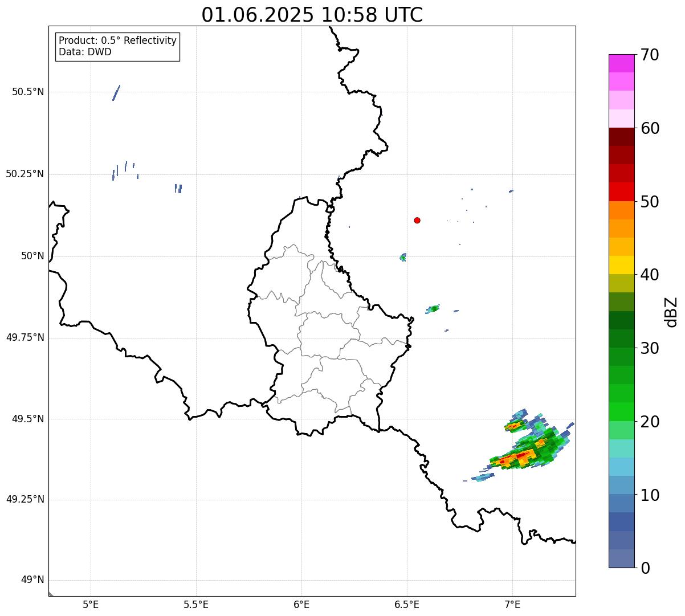Image resolution: width=685 pixels, height=616 pixels.
Task: Click the 7°E longitude label
Action: (512, 604)
